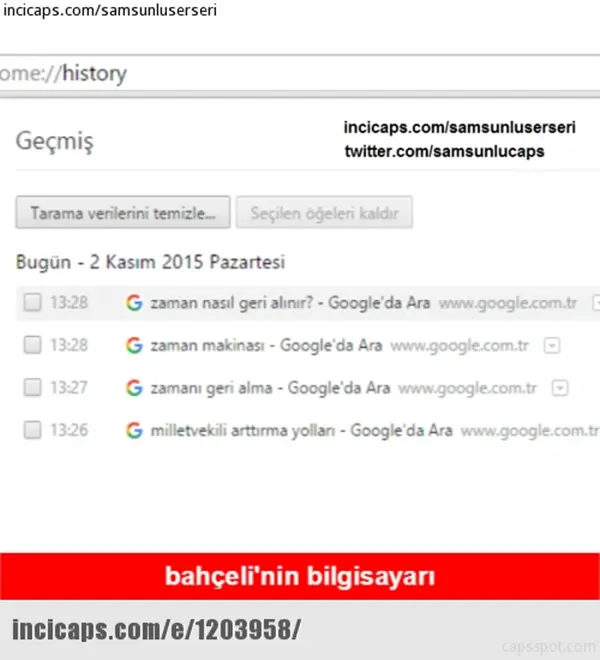The width and height of the screenshot is (600, 660).
Task: Click www.google.com.tr domain in 'zaman makinası' row
Action: pos(459,346)
